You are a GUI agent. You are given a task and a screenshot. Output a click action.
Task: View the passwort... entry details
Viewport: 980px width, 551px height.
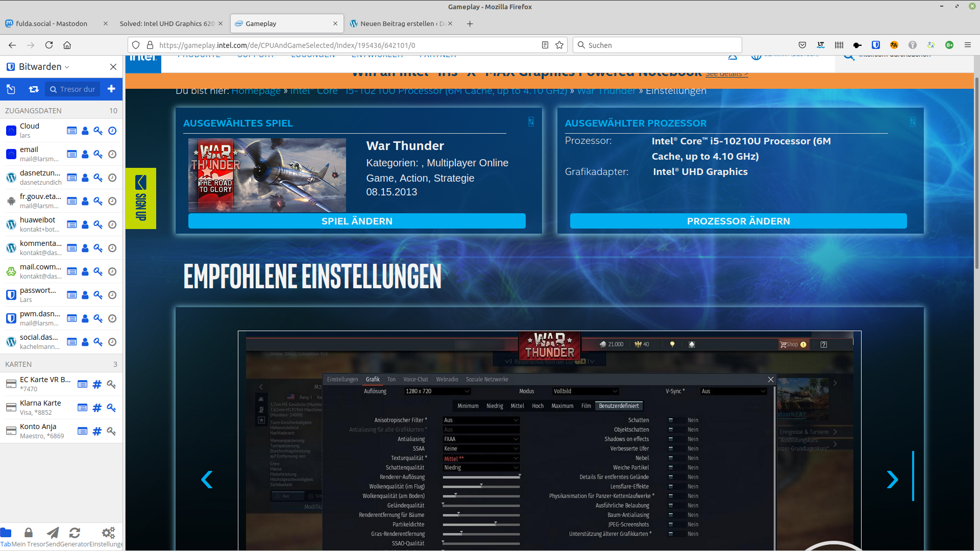(72, 295)
